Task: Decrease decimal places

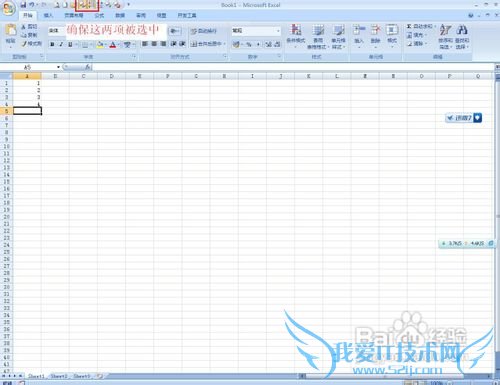Action: [x=277, y=44]
